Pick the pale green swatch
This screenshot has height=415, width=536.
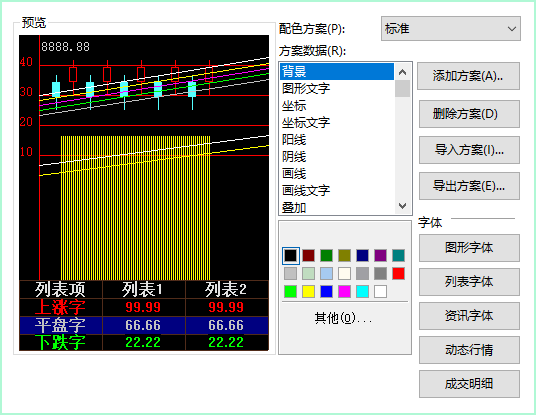[308, 273]
